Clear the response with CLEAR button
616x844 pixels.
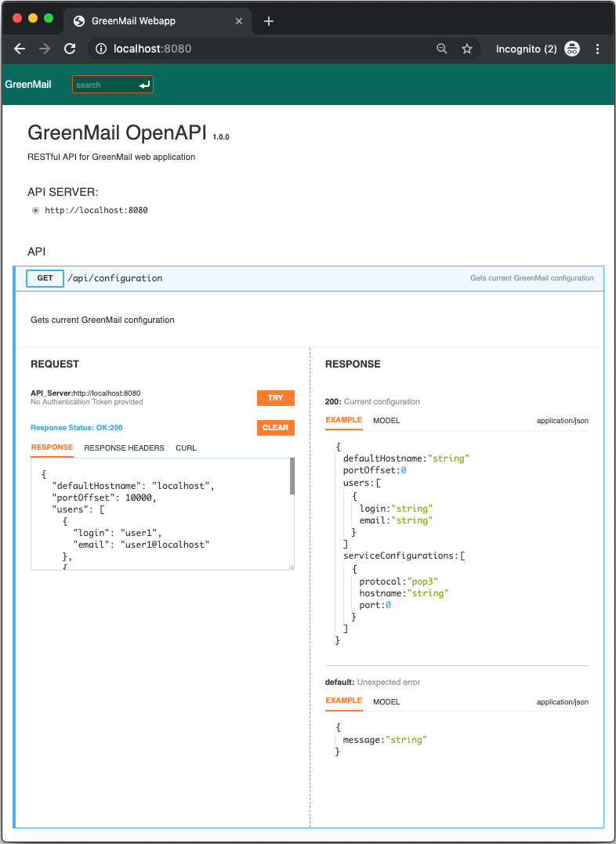pos(276,428)
